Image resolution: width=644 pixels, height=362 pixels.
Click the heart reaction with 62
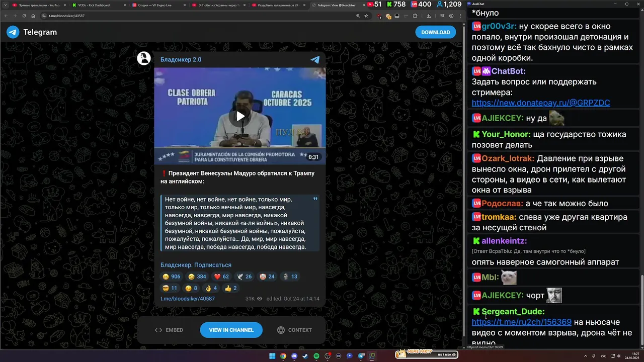221,277
